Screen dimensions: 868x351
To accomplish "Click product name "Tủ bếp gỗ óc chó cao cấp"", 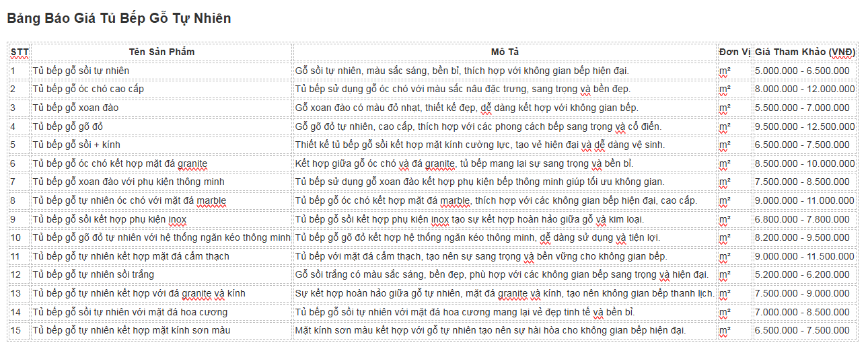I will pos(88,89).
